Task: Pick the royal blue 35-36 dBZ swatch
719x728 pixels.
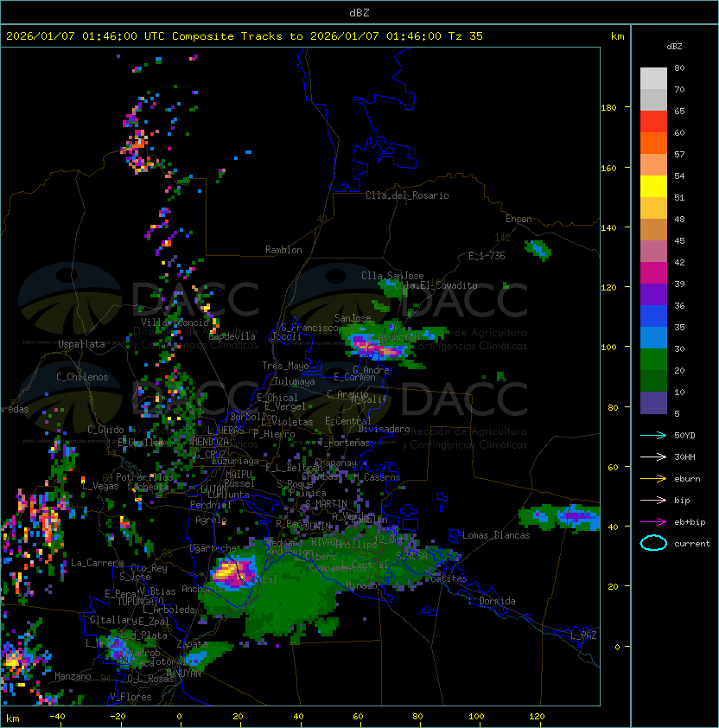Action: coord(653,316)
